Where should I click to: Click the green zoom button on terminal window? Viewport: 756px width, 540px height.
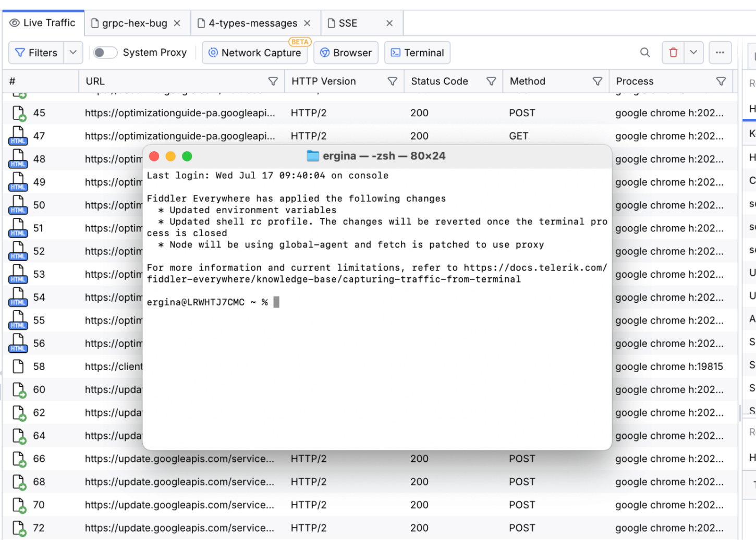point(187,156)
